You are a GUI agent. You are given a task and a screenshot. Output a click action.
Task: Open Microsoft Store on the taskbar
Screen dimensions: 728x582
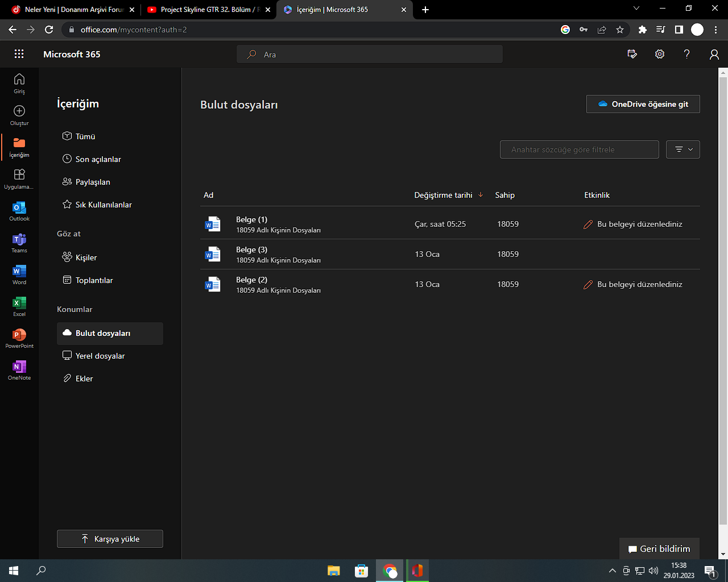(361, 571)
